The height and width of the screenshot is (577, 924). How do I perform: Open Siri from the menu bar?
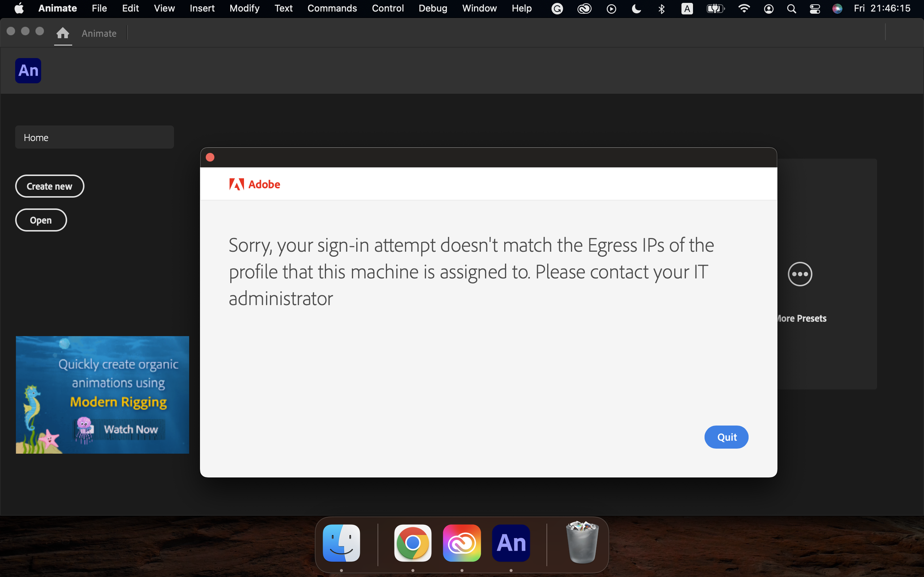tap(838, 8)
